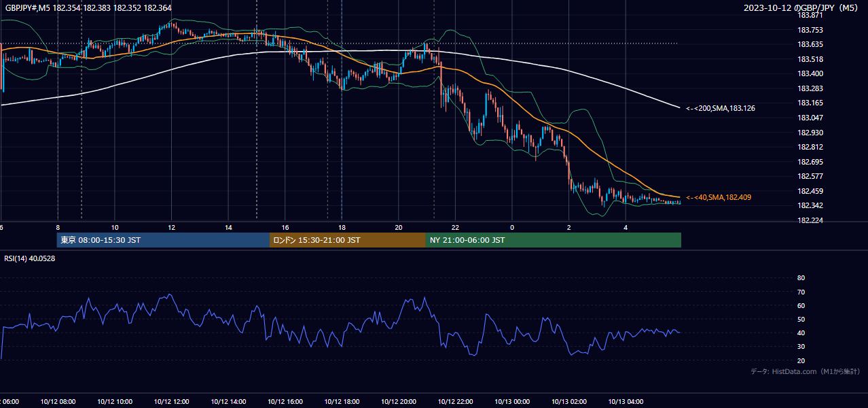The width and height of the screenshot is (868, 408).
Task: Click date label 10/12 20:00
Action: click(x=399, y=402)
